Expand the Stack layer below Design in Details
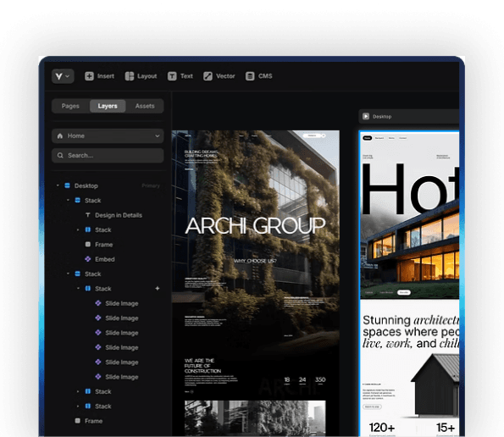This screenshot has height=437, width=504. click(78, 230)
